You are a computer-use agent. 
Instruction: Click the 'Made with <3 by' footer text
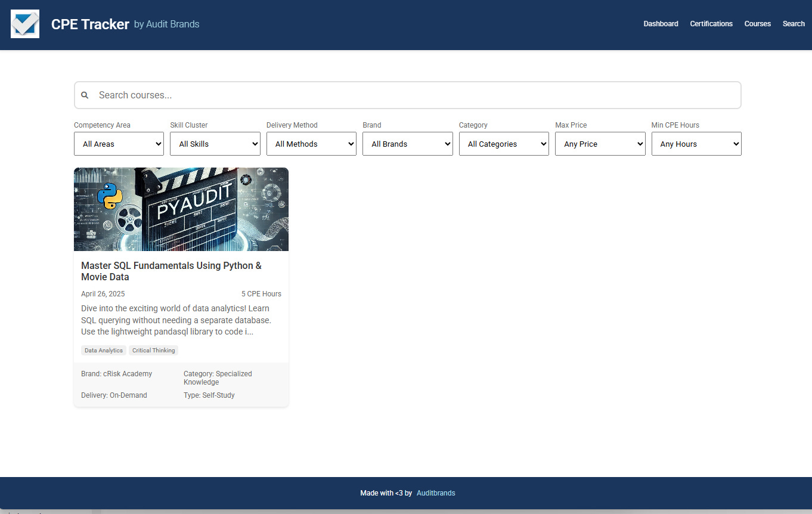386,493
